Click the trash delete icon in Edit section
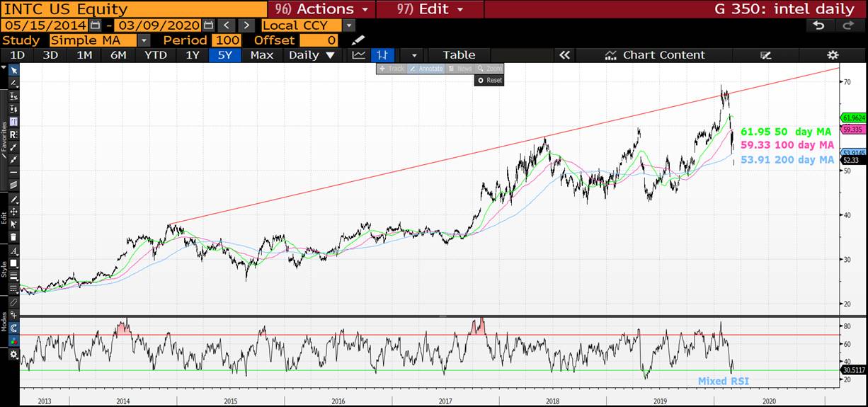 pyautogui.click(x=13, y=236)
